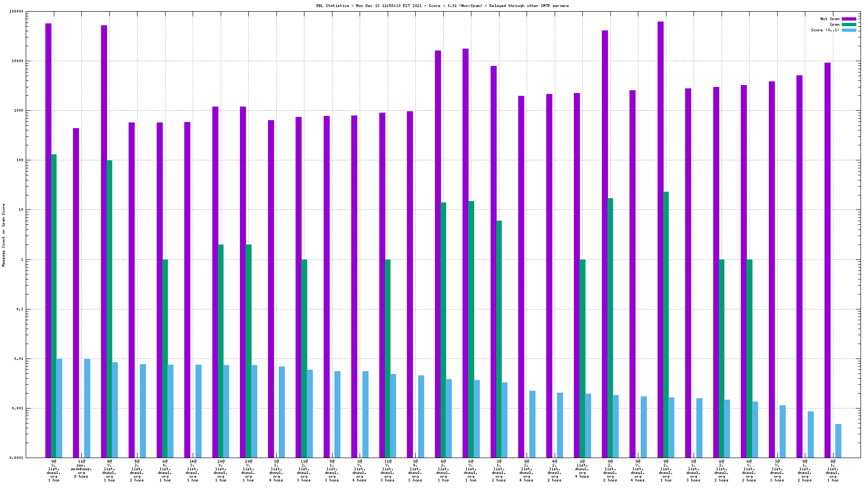Screen dimensions: 868x488
Task: Click the "Score (0..1)" legend text
Action: pyautogui.click(x=825, y=30)
